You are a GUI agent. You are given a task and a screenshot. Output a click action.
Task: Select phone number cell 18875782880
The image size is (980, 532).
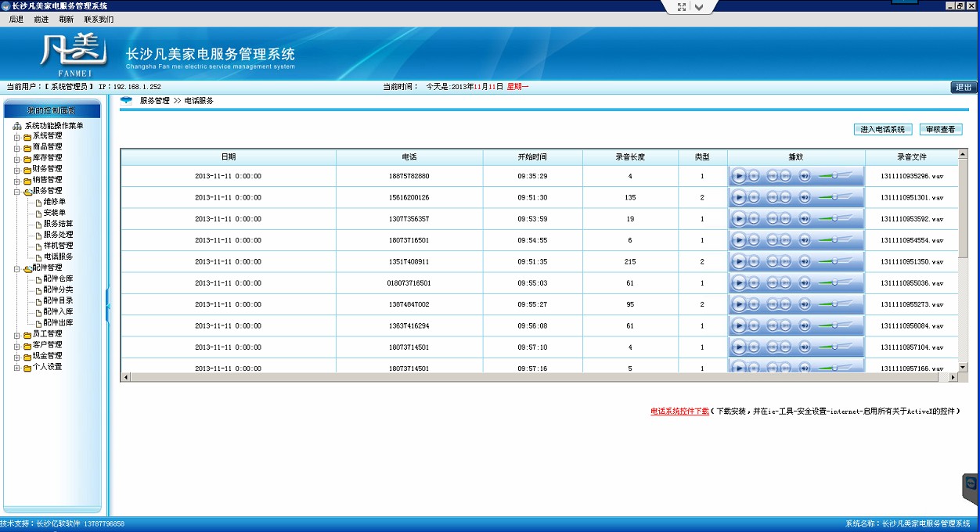409,176
